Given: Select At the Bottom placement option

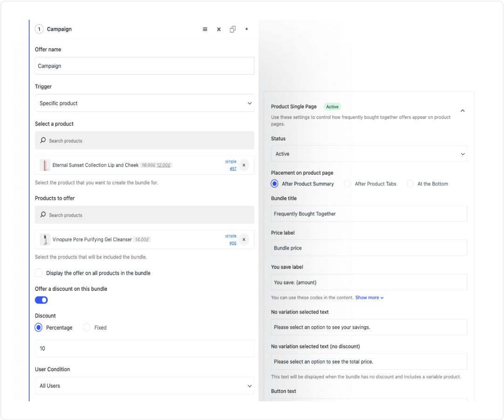Looking at the screenshot, I should click(x=410, y=184).
